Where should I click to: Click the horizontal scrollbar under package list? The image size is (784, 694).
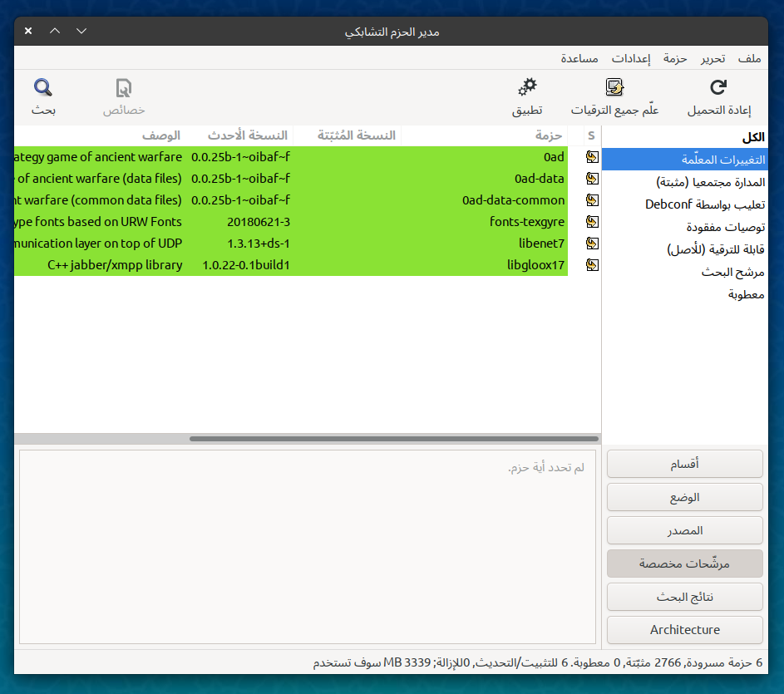click(x=393, y=439)
